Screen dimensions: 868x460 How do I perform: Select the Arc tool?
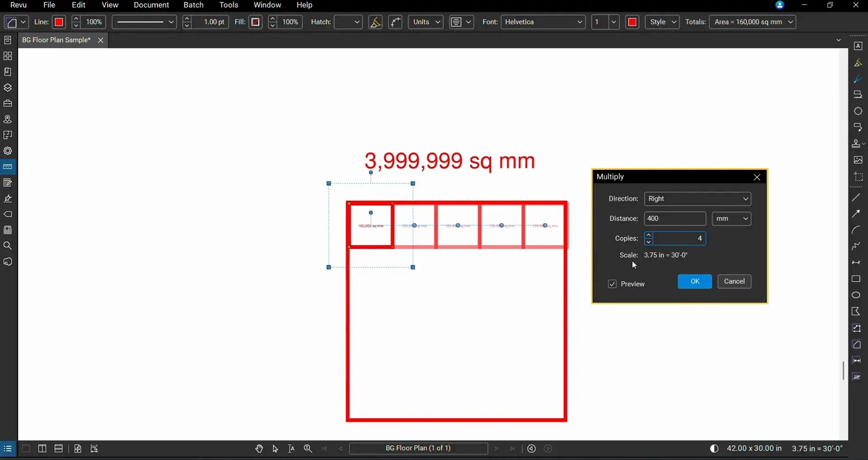click(856, 230)
